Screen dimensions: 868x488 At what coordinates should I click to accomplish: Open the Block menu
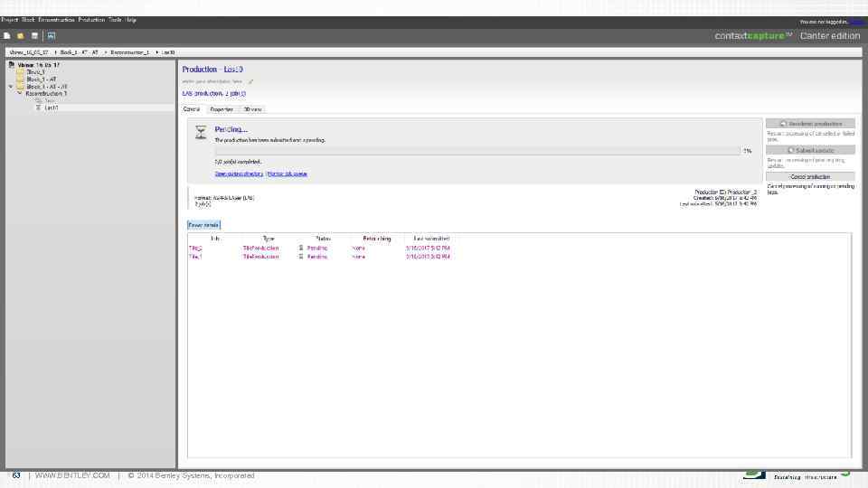point(28,20)
